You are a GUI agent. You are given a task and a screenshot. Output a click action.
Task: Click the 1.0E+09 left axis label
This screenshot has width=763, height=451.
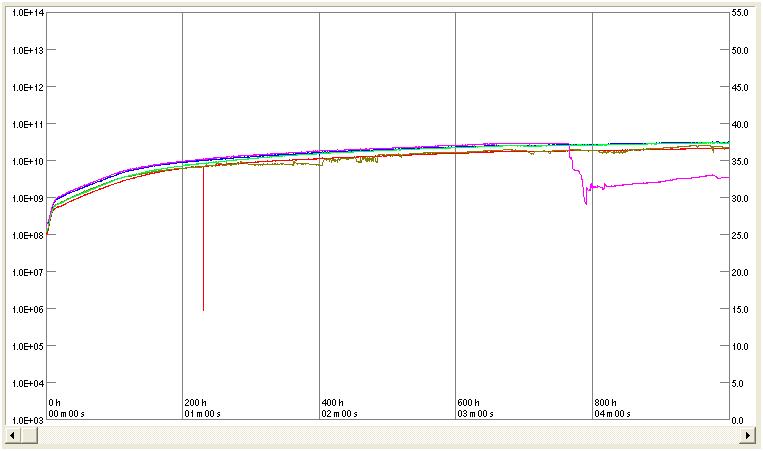point(28,198)
